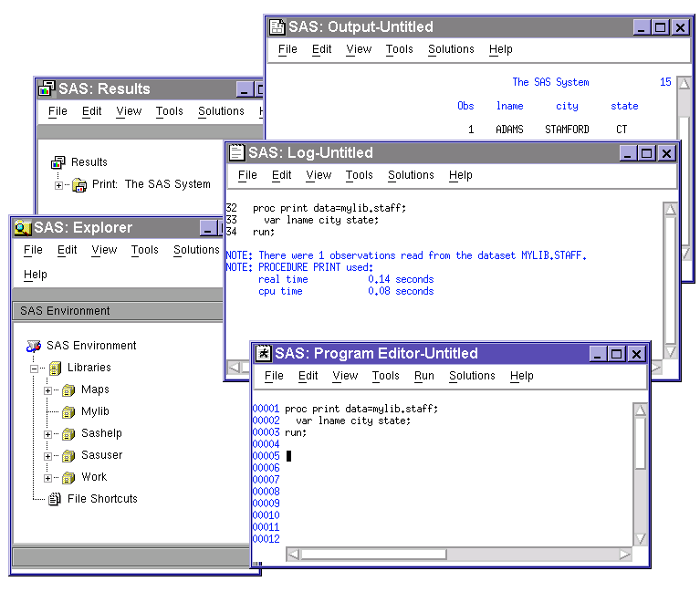
Task: Click Program Editor scroll right arrow
Action: (625, 555)
